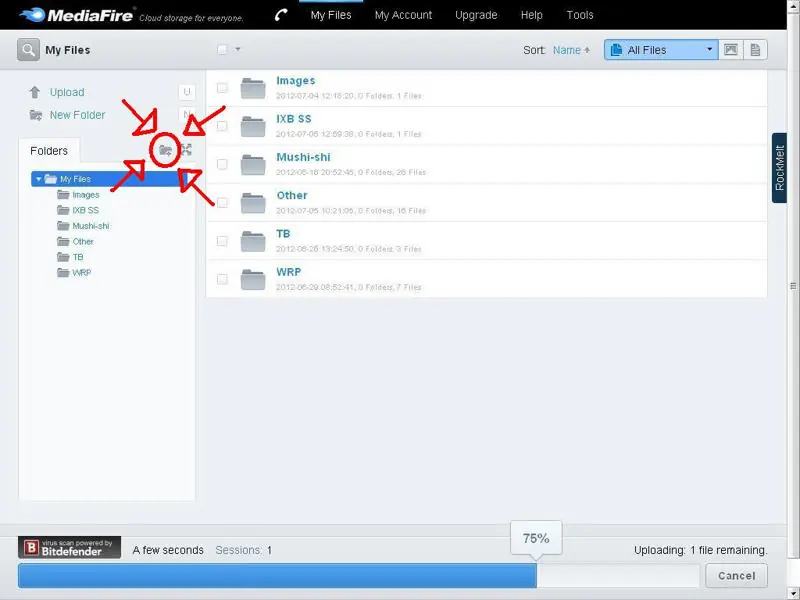Screen dimensions: 800x600
Task: Open the TB folder name link
Action: (283, 234)
